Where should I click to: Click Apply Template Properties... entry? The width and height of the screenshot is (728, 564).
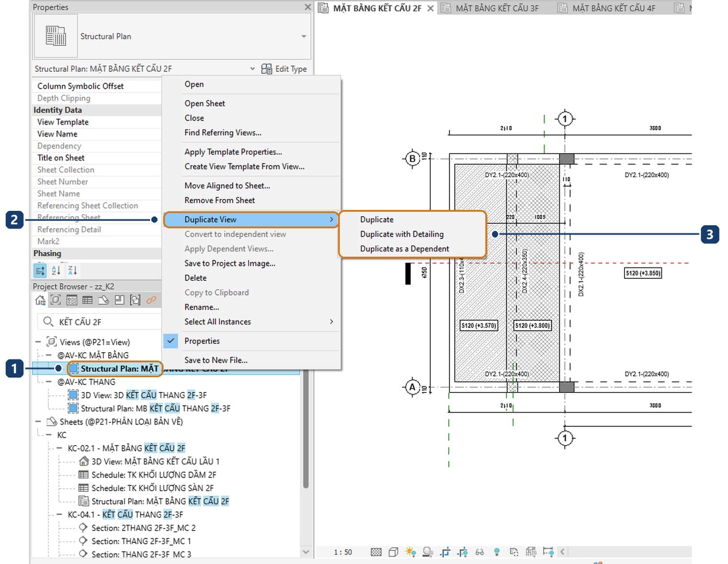[x=233, y=152]
